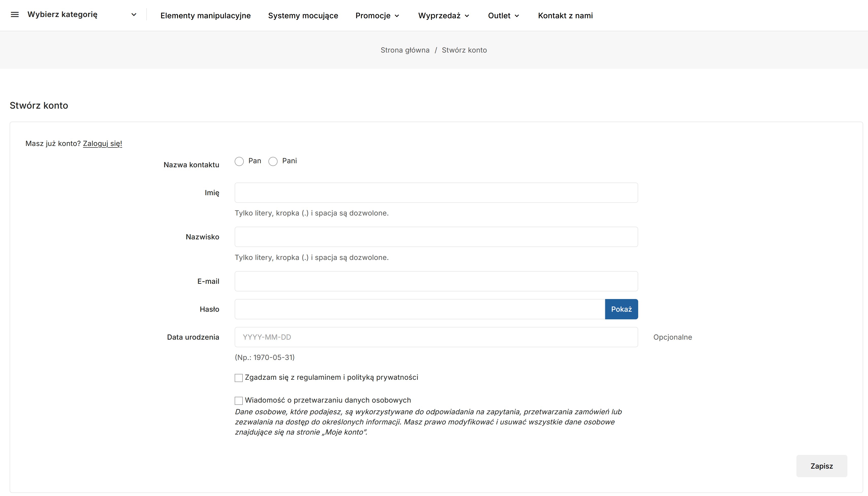Open Kontakt z nami page
868x496 pixels.
coord(565,16)
